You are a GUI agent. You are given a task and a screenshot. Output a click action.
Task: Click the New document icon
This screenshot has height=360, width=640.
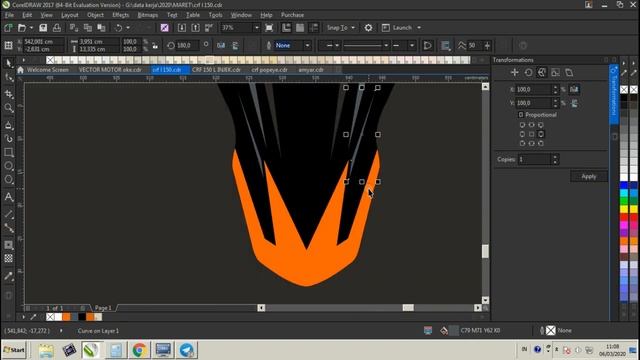coord(8,28)
